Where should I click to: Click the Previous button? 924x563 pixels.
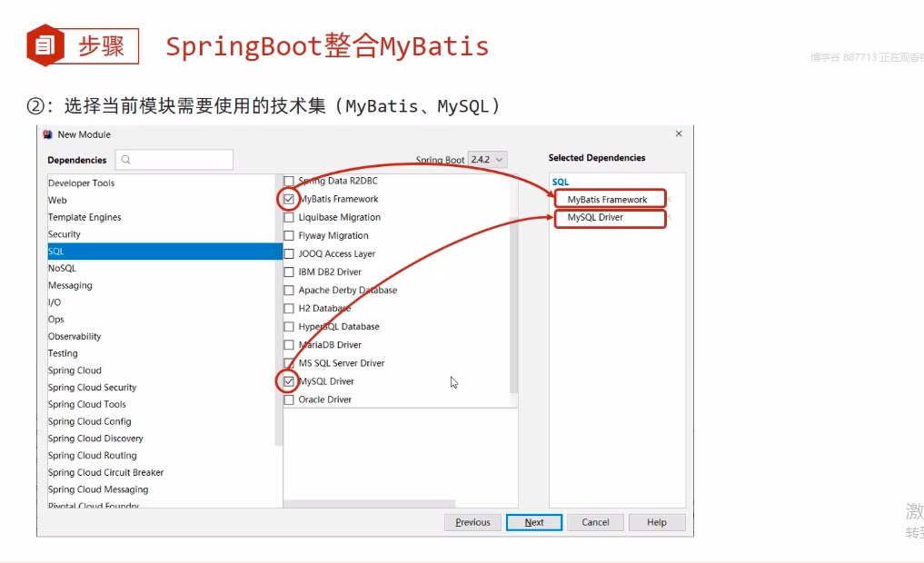point(472,522)
